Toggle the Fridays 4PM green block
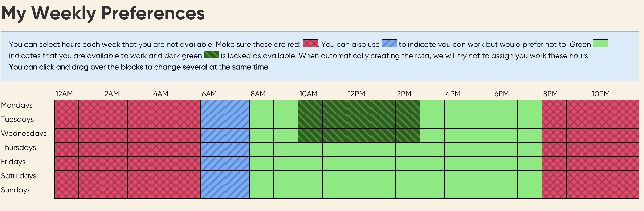The height and width of the screenshot is (211, 644). pyautogui.click(x=457, y=164)
